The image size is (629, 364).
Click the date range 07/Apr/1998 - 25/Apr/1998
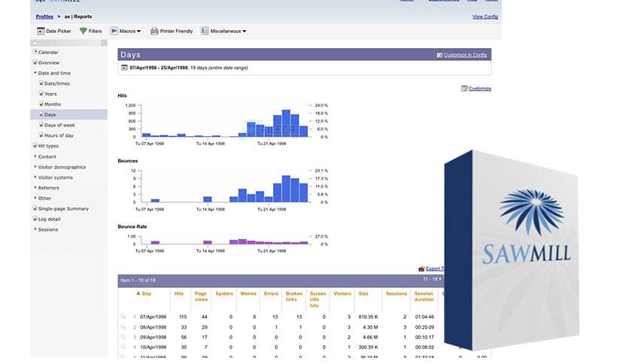[x=159, y=68]
